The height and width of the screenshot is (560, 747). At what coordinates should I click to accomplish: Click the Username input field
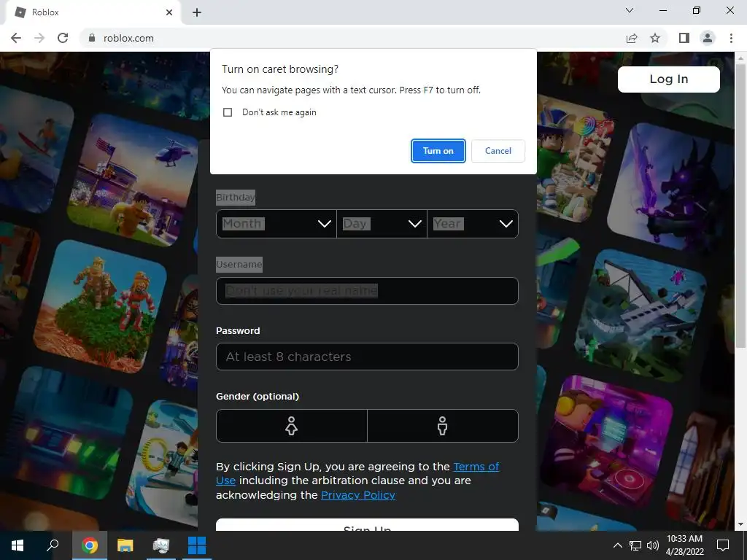[367, 290]
